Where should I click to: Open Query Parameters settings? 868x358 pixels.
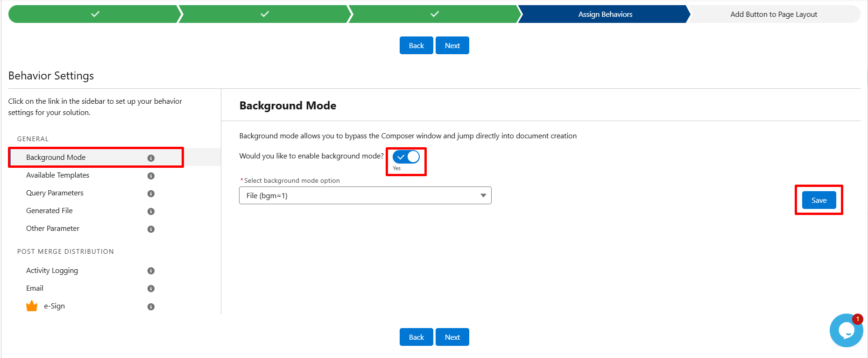pos(55,193)
